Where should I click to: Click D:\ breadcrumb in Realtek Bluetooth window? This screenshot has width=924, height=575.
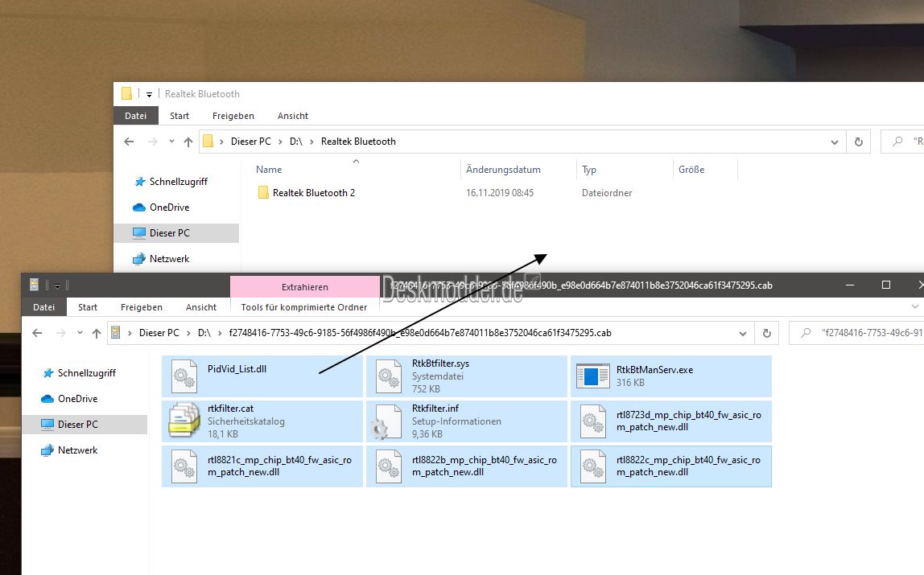click(x=296, y=142)
